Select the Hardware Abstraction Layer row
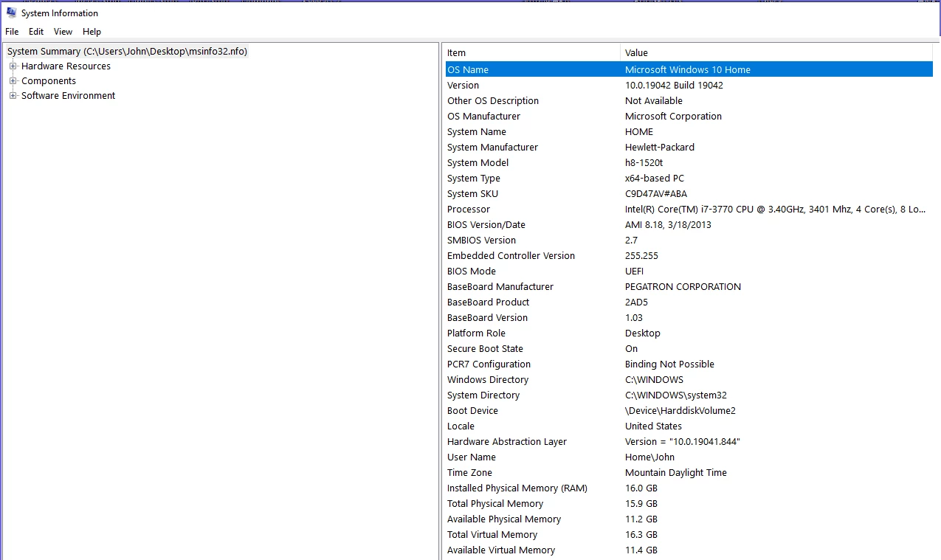Viewport: 941px width, 560px height. [689, 441]
